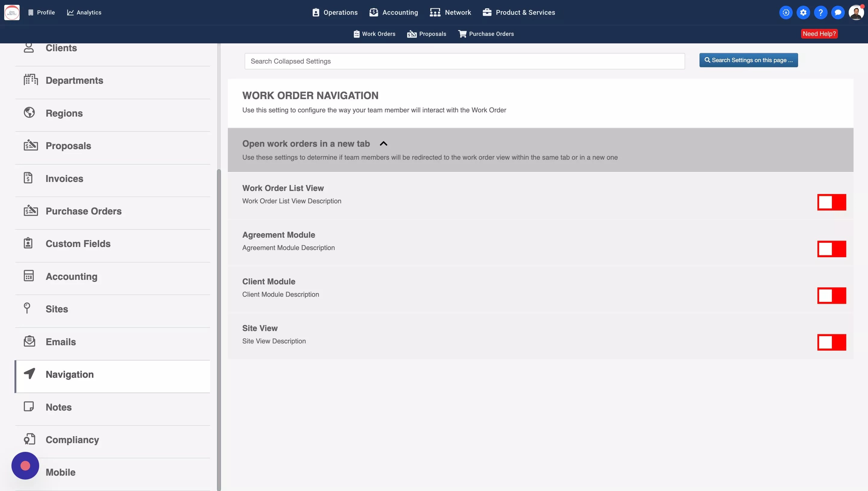Open the settings gear icon
Screen dimensions: 868x491
point(803,12)
